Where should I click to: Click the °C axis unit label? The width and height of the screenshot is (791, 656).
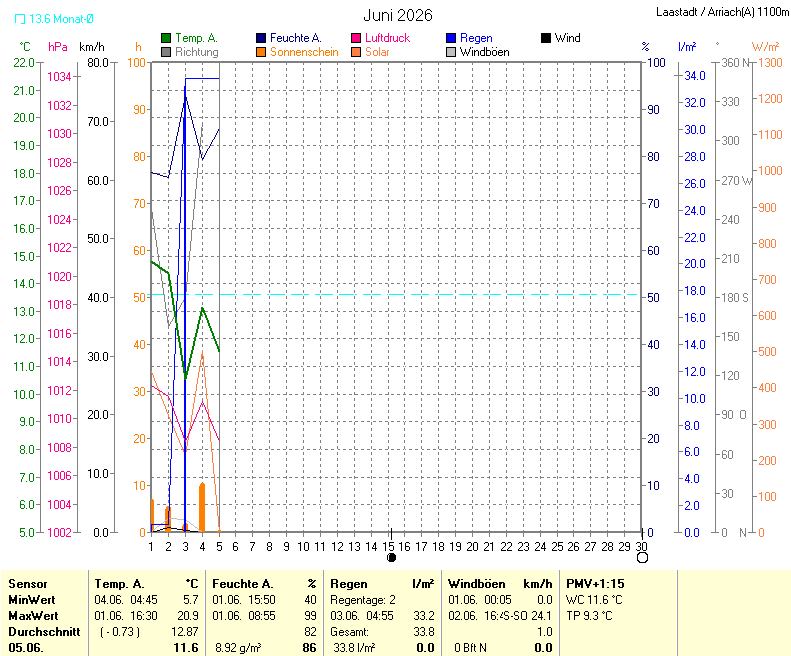pos(25,47)
